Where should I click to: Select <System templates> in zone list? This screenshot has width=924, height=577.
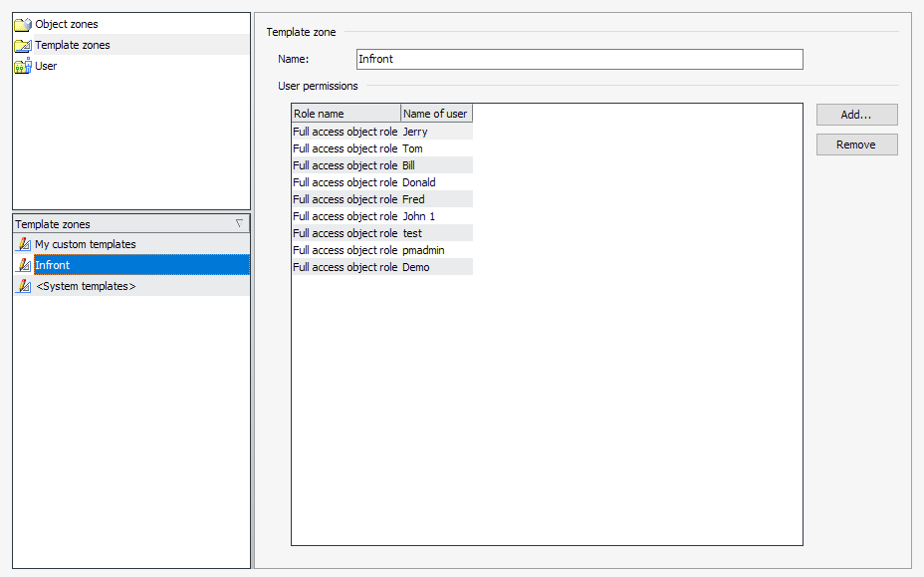(x=86, y=286)
